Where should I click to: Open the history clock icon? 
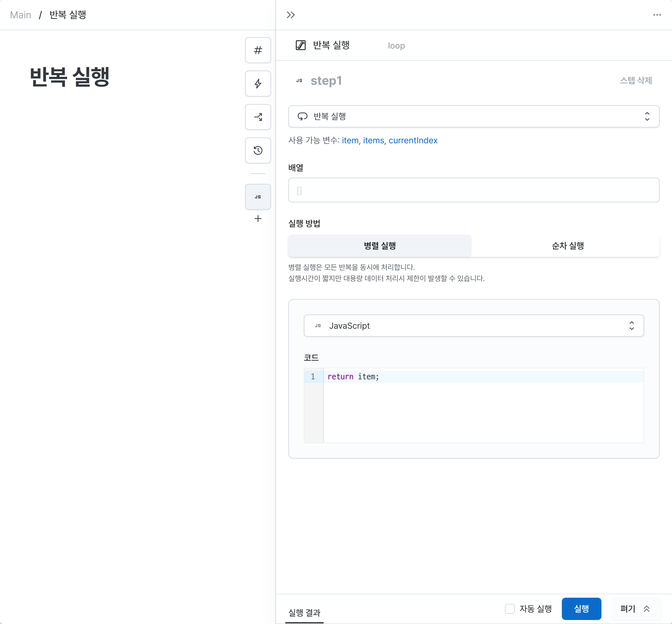(258, 150)
